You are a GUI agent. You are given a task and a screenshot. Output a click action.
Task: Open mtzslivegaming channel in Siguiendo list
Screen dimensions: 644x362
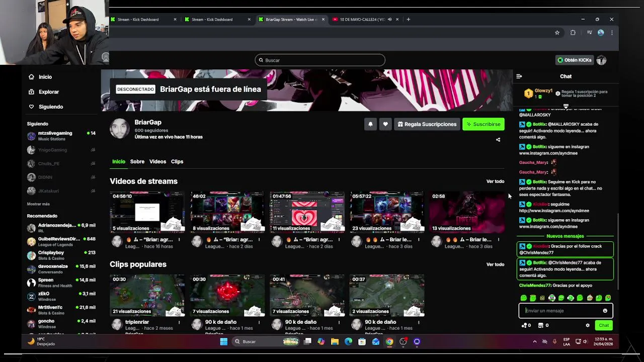point(61,136)
